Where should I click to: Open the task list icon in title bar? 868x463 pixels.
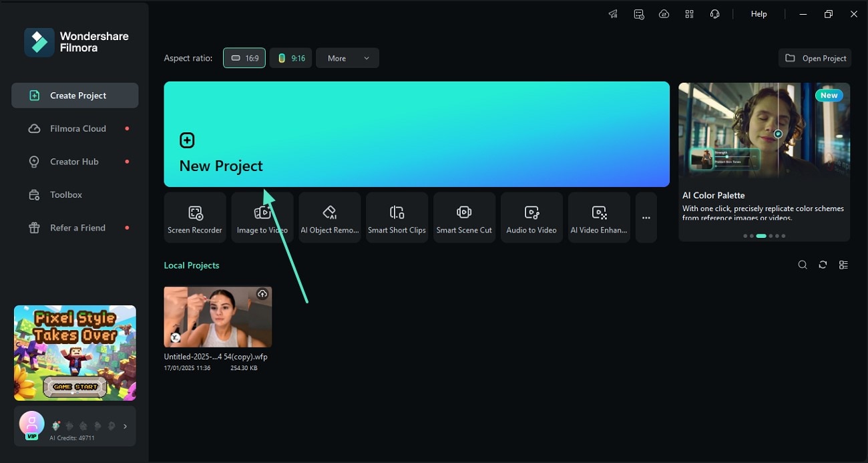click(639, 14)
